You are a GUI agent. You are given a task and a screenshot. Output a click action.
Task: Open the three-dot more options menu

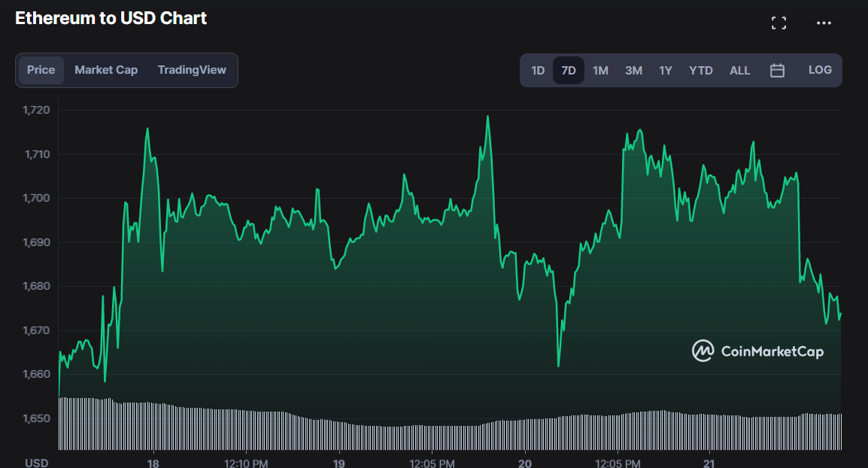(x=824, y=23)
